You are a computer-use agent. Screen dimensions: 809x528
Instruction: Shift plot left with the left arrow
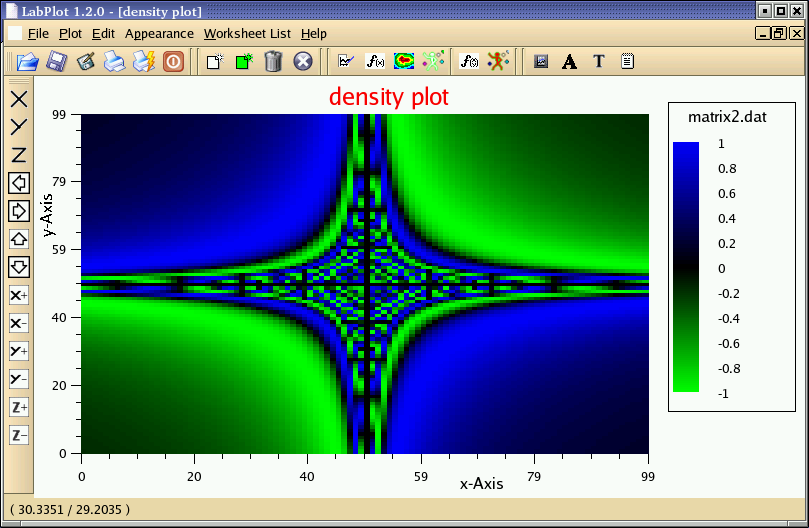coord(19,183)
